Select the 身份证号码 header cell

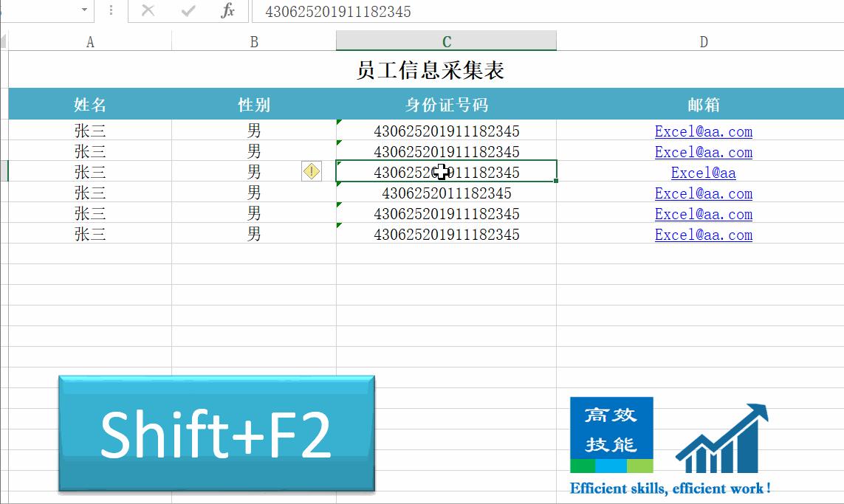[445, 104]
